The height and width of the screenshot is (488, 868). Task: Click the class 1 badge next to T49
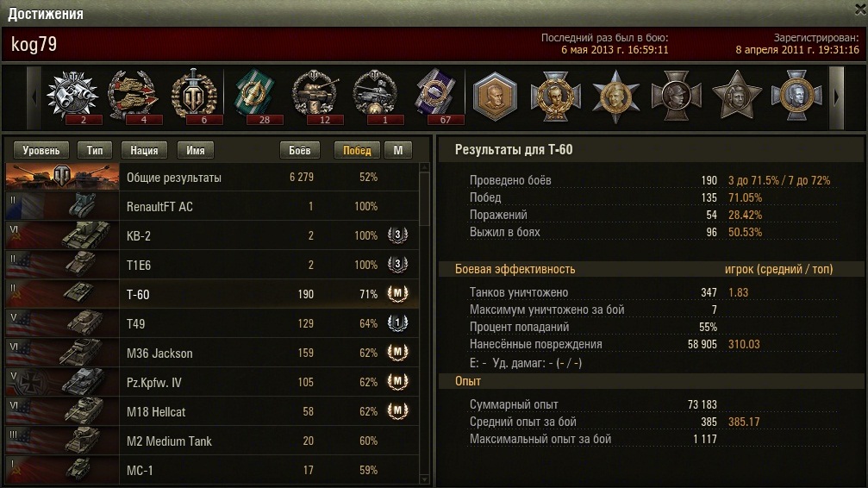coord(397,323)
